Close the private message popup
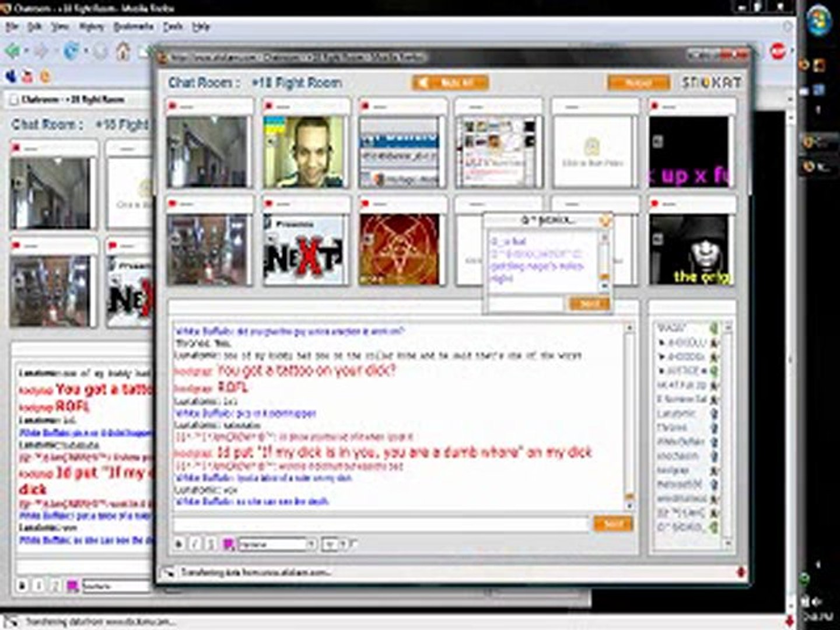This screenshot has width=840, height=630. [x=605, y=220]
